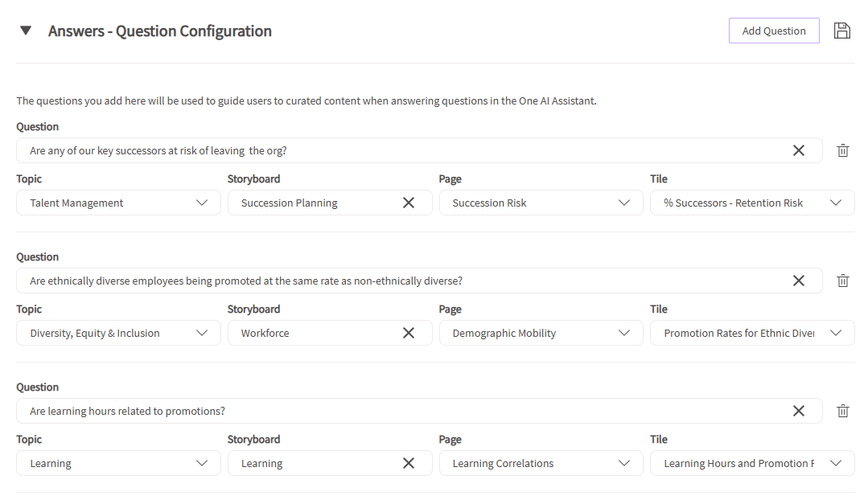Clear the ethnically diverse question text
The image size is (868, 496).
click(x=799, y=281)
